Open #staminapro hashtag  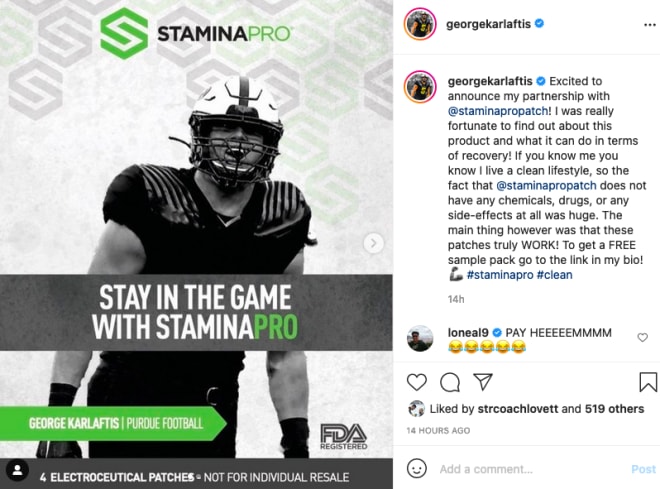pos(500,275)
